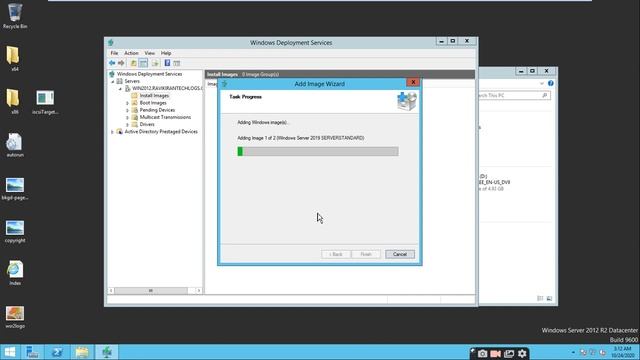Open the View menu
640x360 pixels.
coord(149,53)
